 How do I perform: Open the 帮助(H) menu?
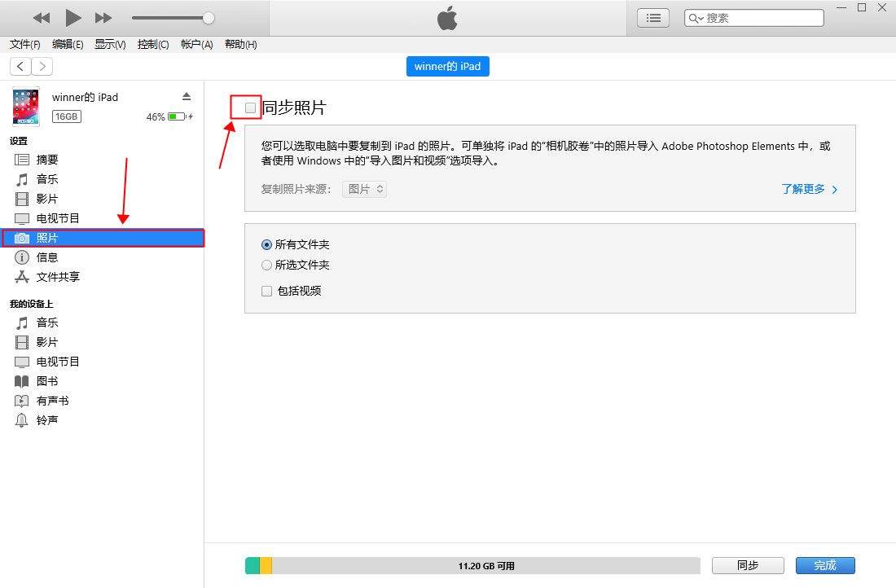[240, 45]
